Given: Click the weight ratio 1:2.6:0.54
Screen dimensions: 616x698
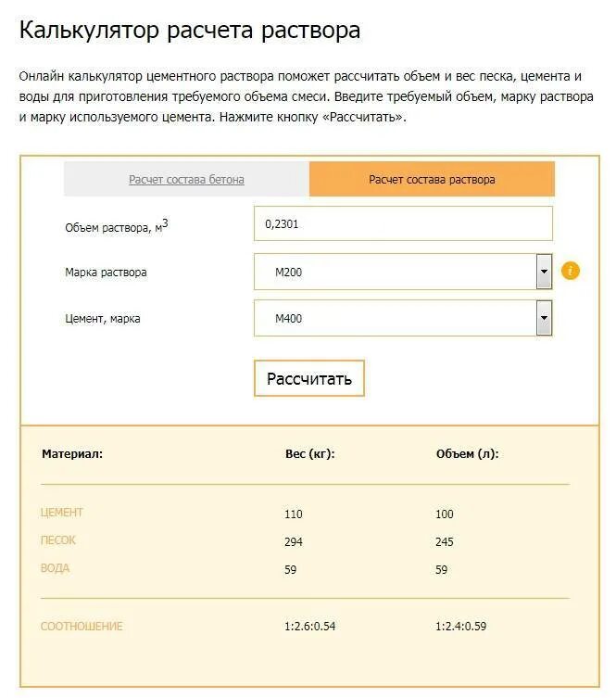Looking at the screenshot, I should tap(309, 627).
